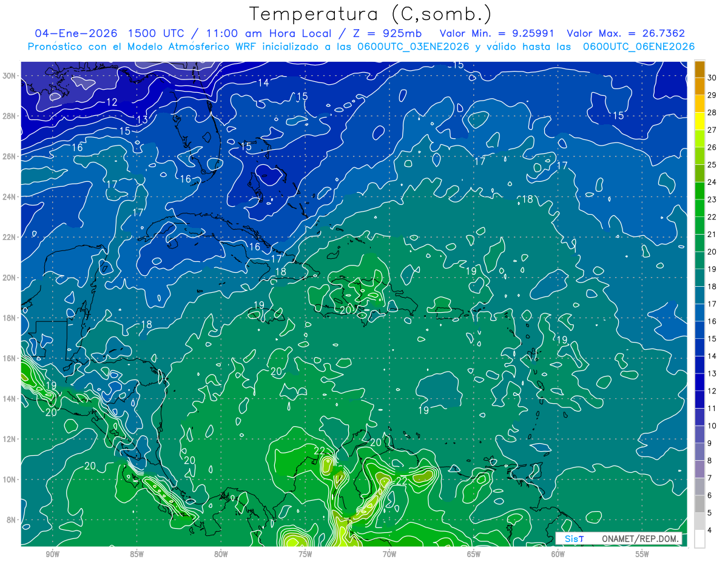Click the "60W" longitude axis label
The image size is (728, 562).
(558, 554)
